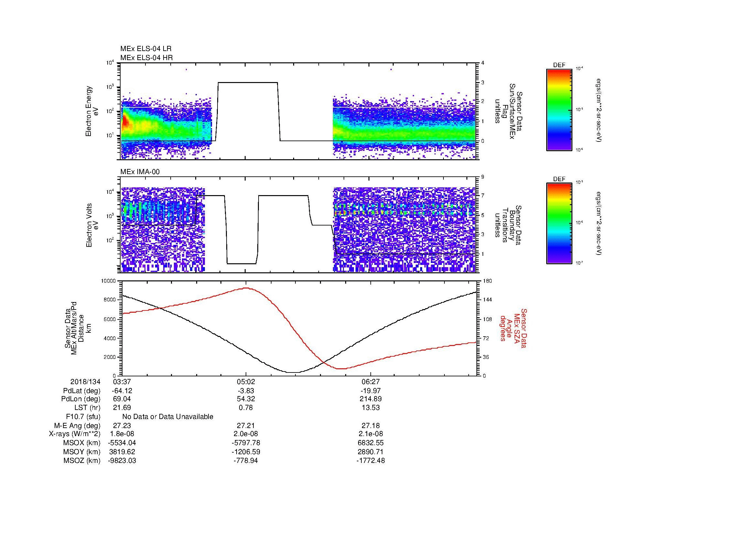Image resolution: width=756 pixels, height=534 pixels.
Task: Click the PdLat value '-3.83'
Action: pyautogui.click(x=246, y=391)
